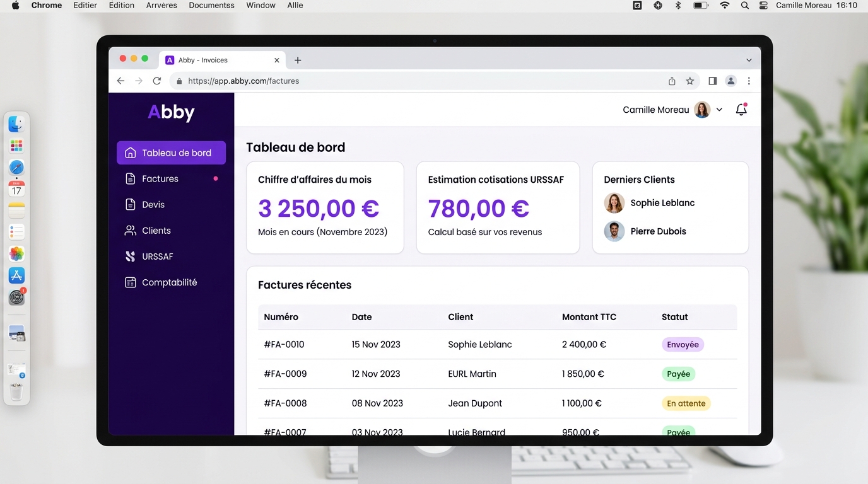Open the tab search chevron
This screenshot has width=868, height=484.
(749, 60)
